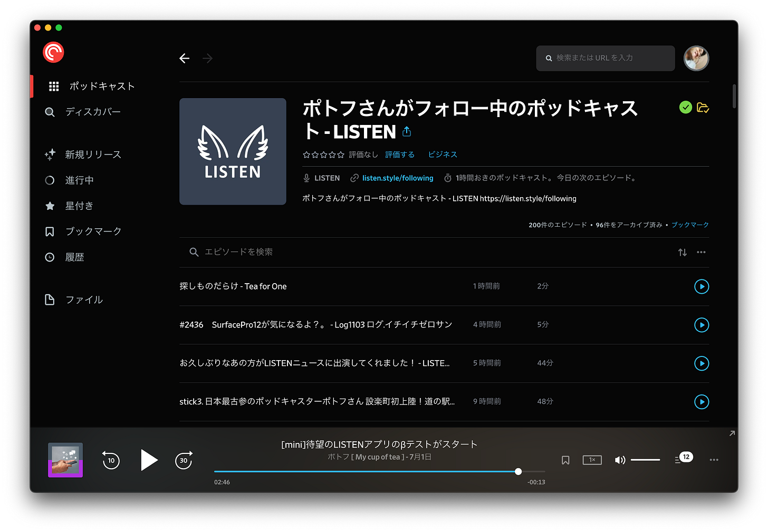Open the 探しものだらけ - Tea for One episode title
This screenshot has width=768, height=532.
click(233, 286)
